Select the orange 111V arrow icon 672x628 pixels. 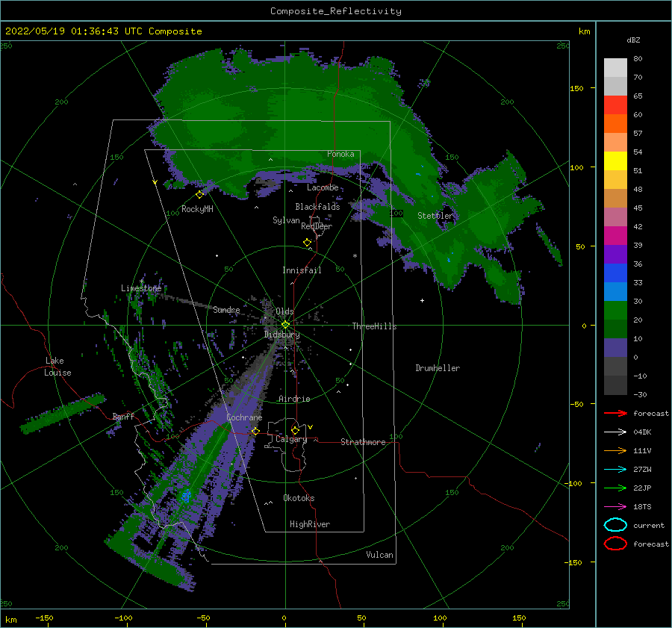[x=615, y=450]
